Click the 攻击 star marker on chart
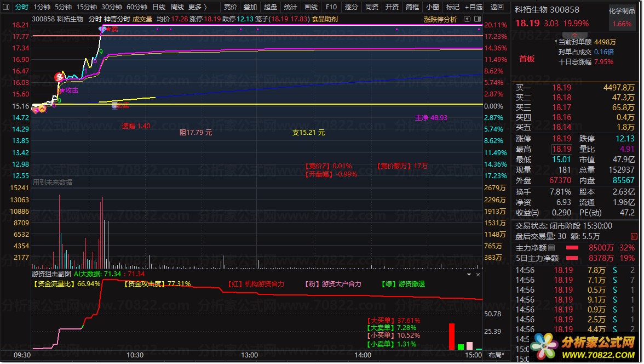Screen dimensions: 644x364 pos(69,90)
